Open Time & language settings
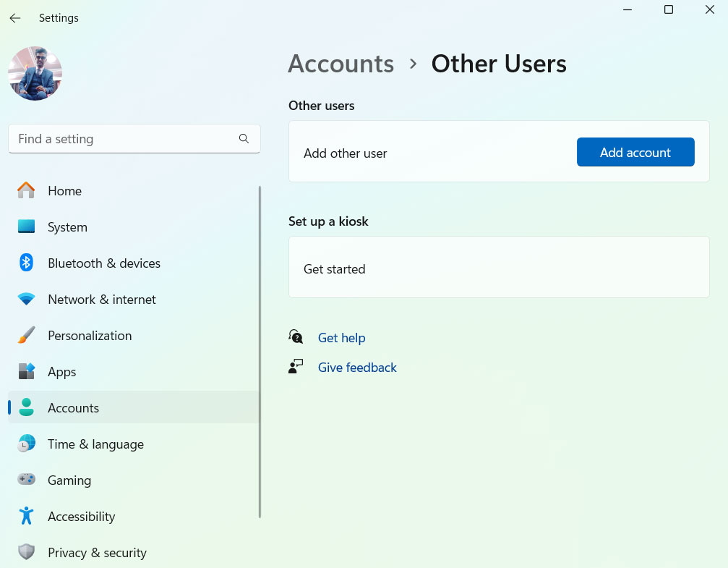This screenshot has width=728, height=568. (133, 444)
